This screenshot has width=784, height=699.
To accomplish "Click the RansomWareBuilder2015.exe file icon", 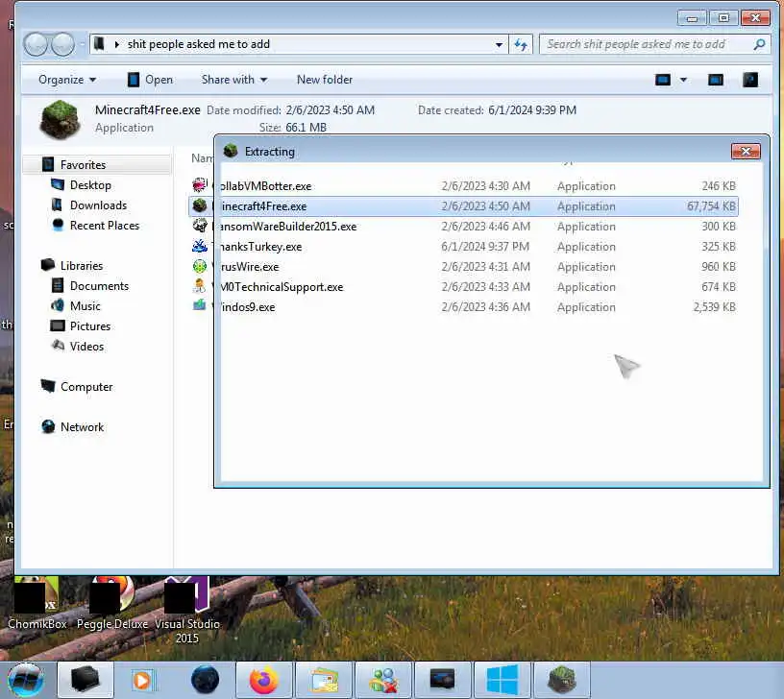I will pyautogui.click(x=200, y=226).
